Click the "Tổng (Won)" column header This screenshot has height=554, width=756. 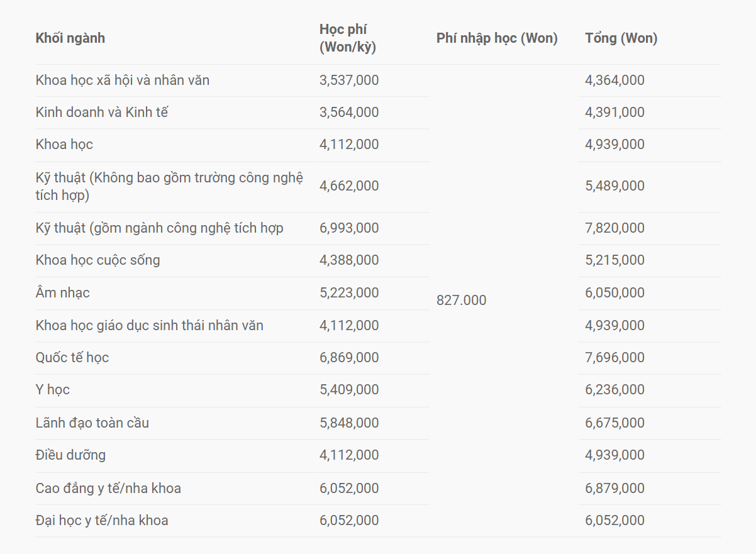pyautogui.click(x=621, y=38)
